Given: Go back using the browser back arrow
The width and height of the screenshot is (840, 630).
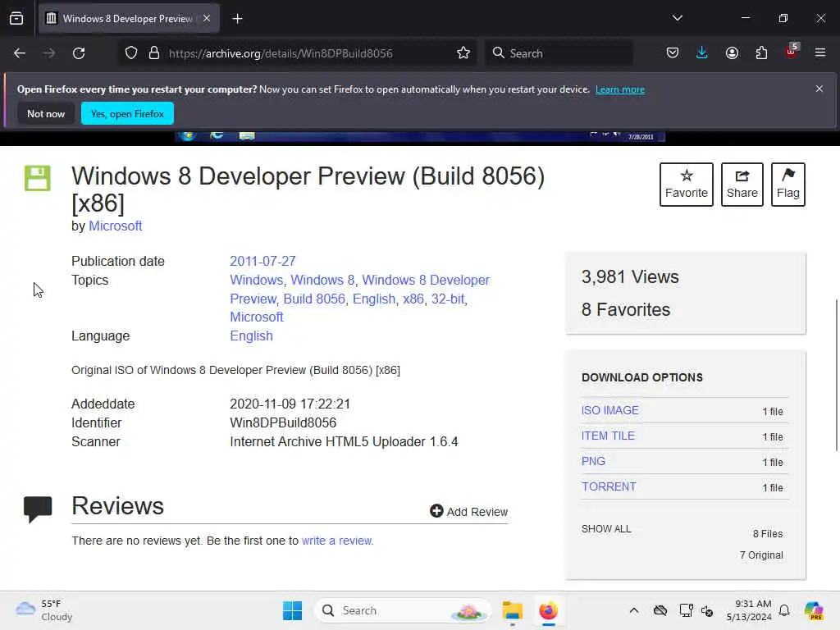Looking at the screenshot, I should click(x=20, y=53).
